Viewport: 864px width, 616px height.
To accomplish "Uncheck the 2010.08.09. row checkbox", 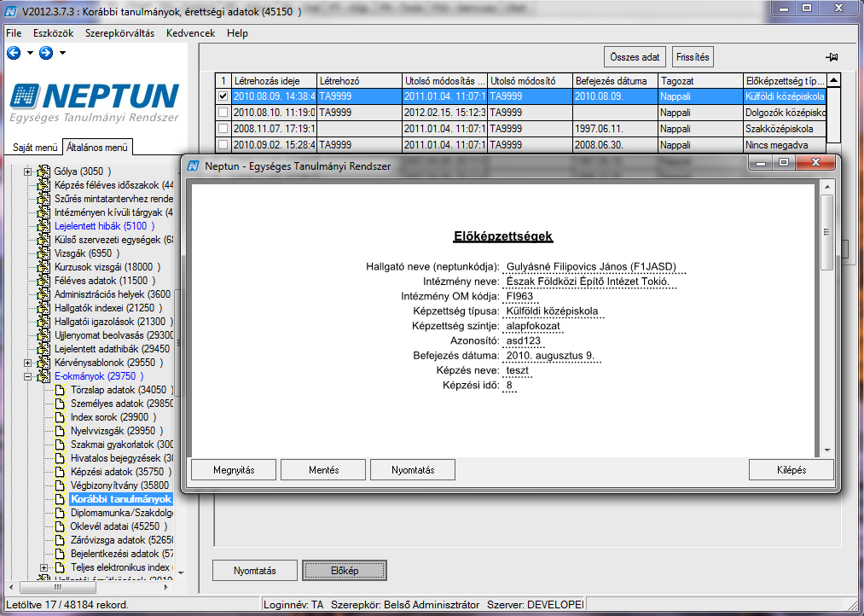I will click(223, 96).
